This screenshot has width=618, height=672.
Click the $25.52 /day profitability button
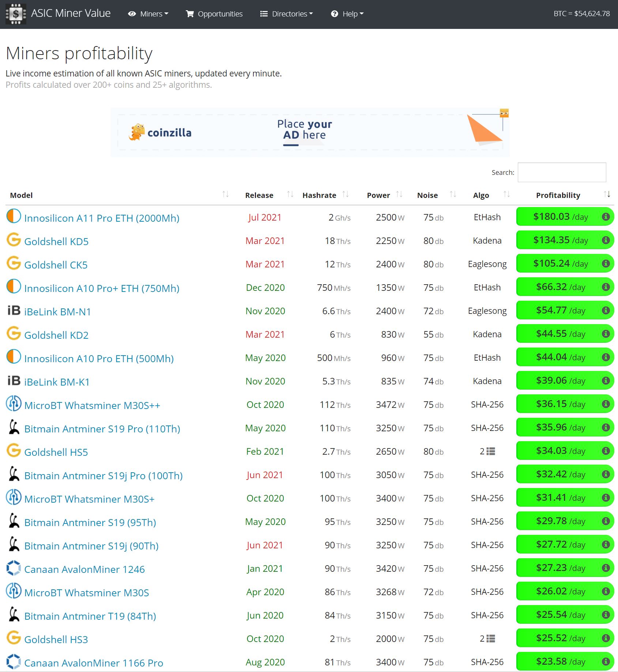(x=565, y=638)
